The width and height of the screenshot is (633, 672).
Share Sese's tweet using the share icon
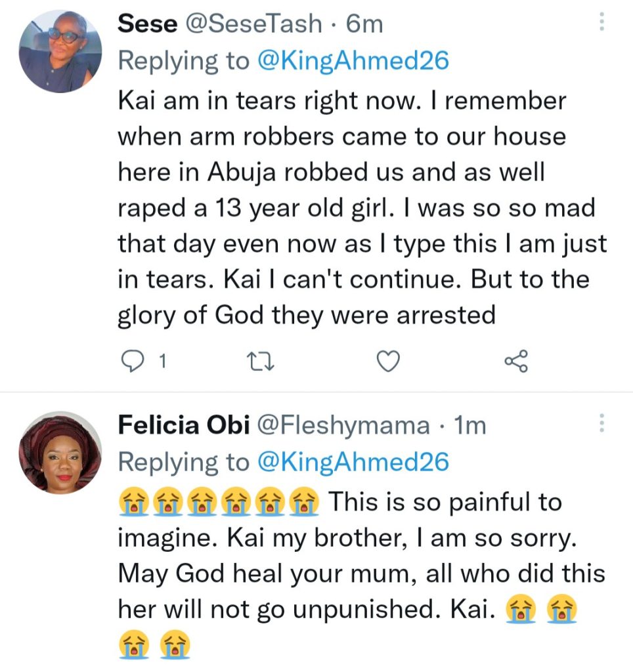pos(515,360)
